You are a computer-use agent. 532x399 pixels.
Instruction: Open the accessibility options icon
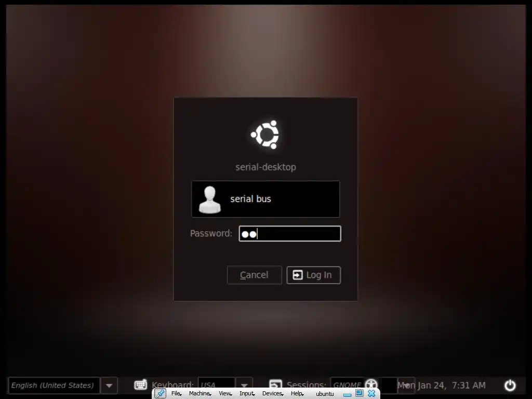click(x=371, y=384)
